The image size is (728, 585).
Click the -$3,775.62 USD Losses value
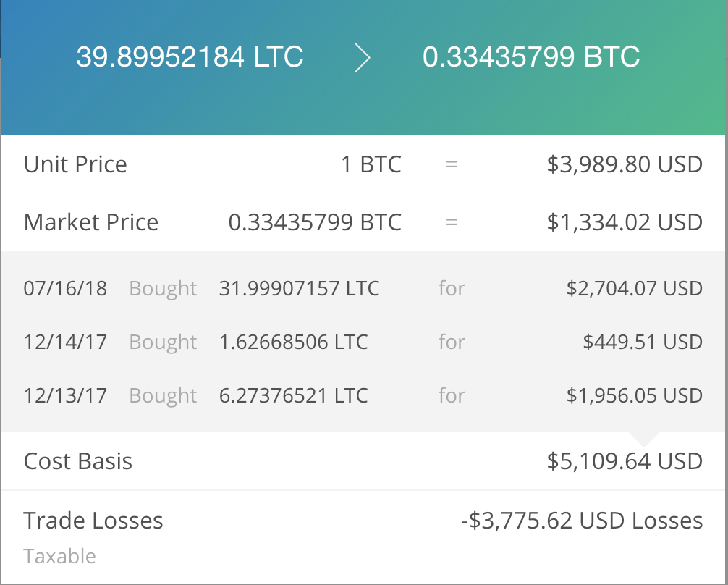(x=581, y=521)
